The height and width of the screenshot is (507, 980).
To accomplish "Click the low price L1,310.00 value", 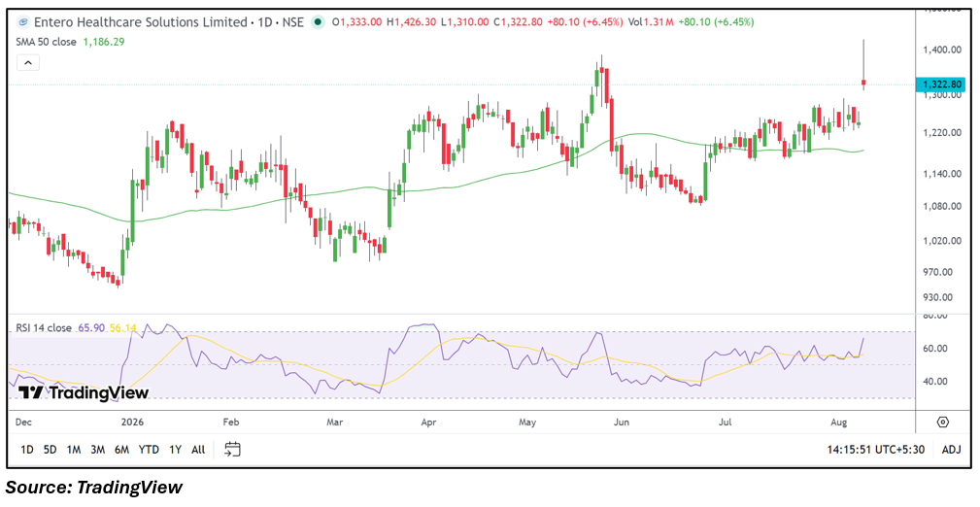I will click(x=465, y=22).
